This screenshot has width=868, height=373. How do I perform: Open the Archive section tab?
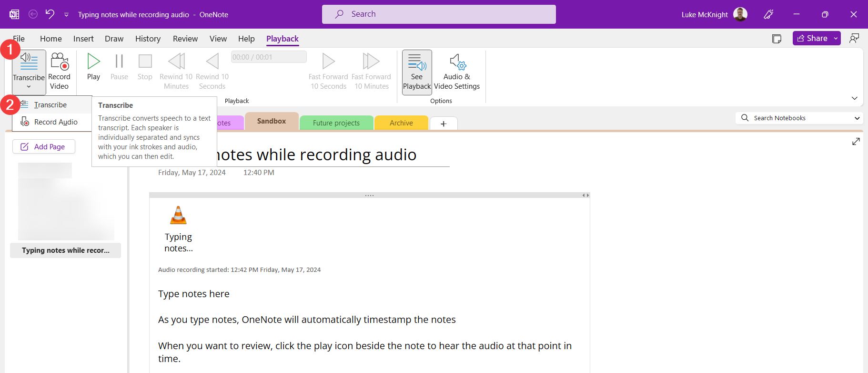tap(401, 123)
